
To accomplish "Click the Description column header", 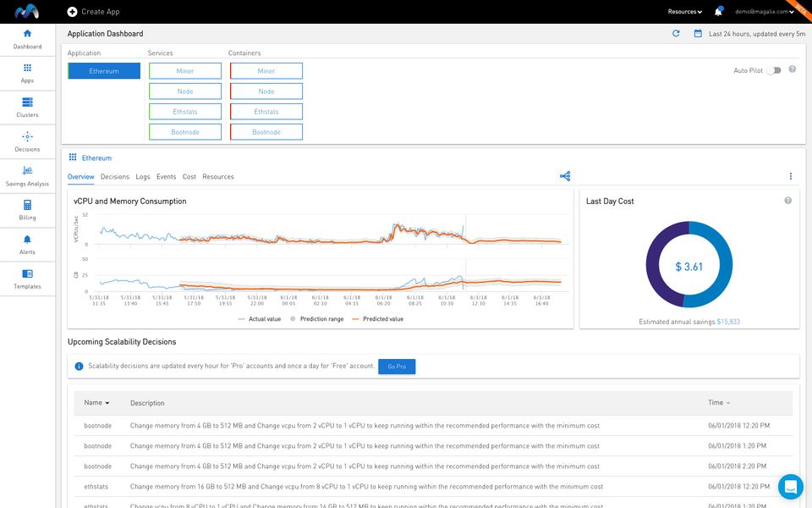I will (x=147, y=403).
